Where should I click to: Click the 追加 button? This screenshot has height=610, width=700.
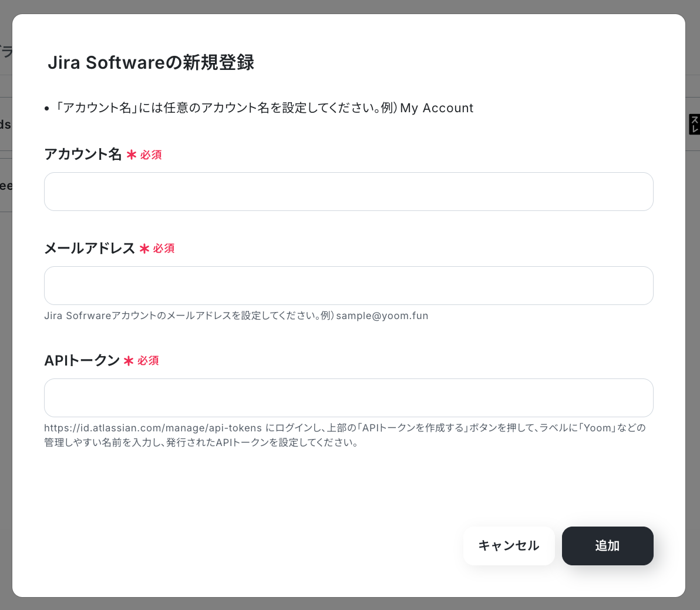[608, 545]
